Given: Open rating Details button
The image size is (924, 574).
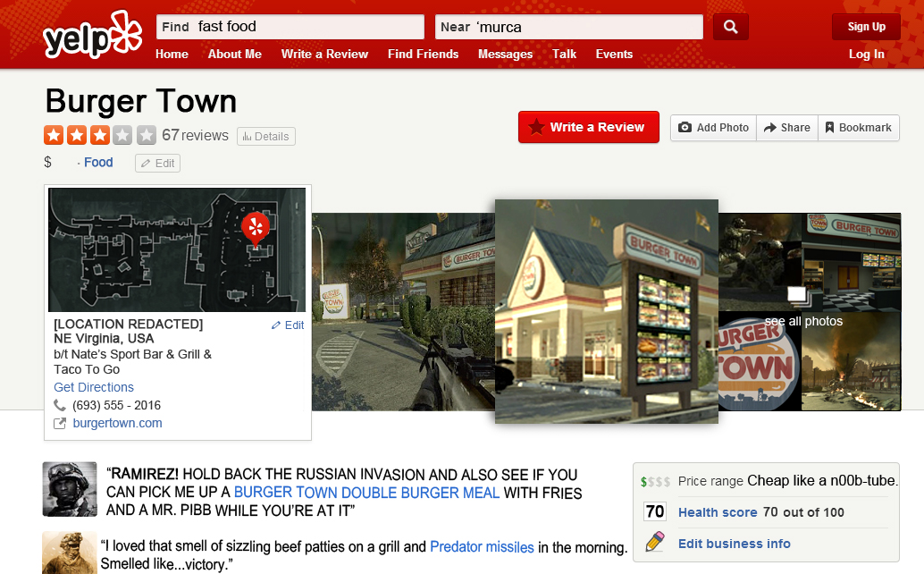Looking at the screenshot, I should click(265, 137).
